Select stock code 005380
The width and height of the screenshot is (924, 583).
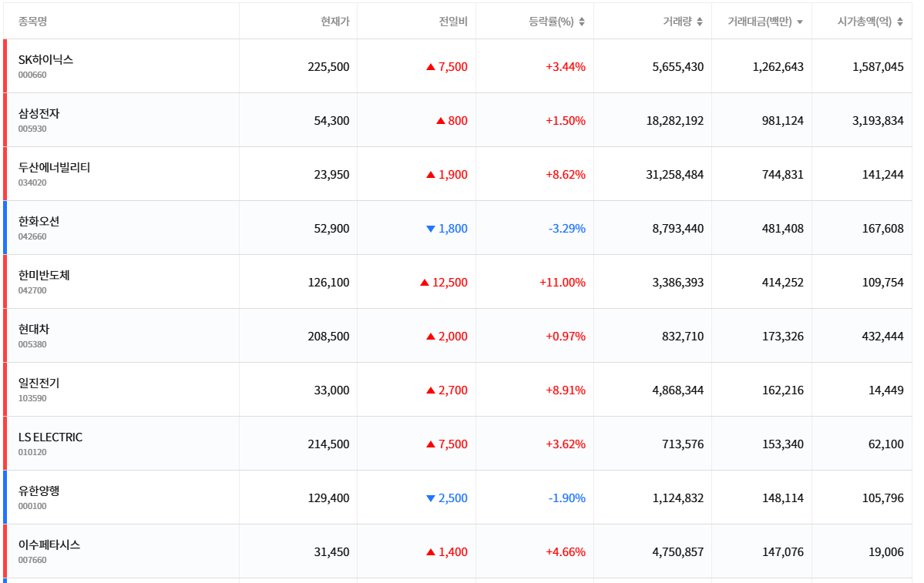32,344
